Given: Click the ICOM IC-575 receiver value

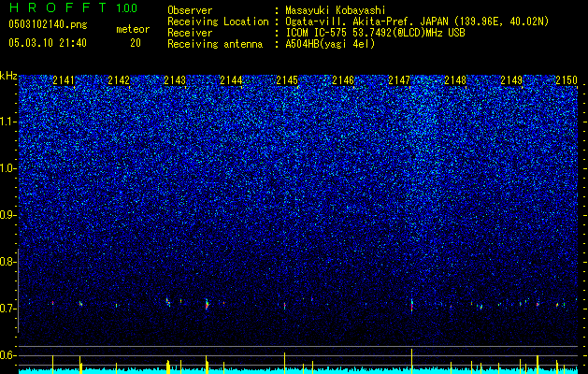Looking at the screenshot, I should (375, 33).
